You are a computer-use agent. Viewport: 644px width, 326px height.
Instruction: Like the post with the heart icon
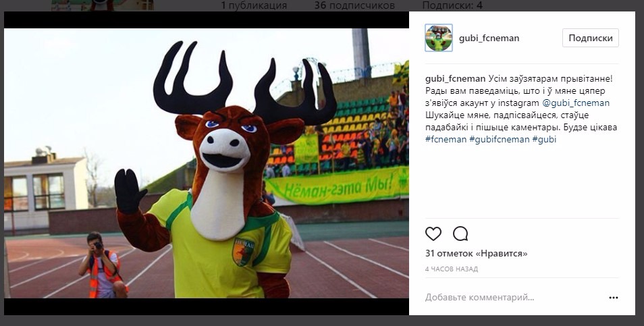click(x=433, y=234)
